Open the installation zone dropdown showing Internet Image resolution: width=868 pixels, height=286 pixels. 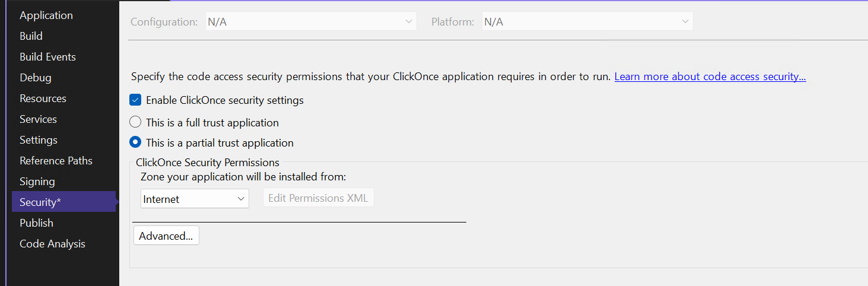point(195,199)
